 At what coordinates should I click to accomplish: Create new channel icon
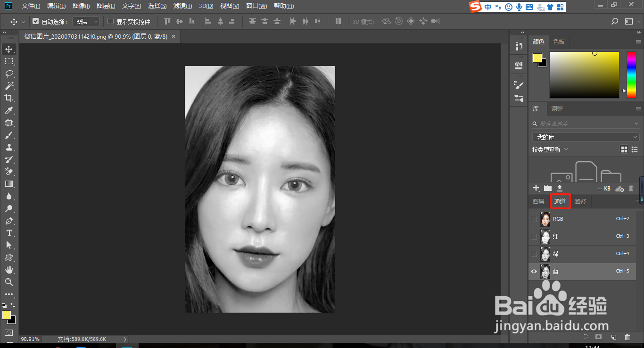(613, 337)
